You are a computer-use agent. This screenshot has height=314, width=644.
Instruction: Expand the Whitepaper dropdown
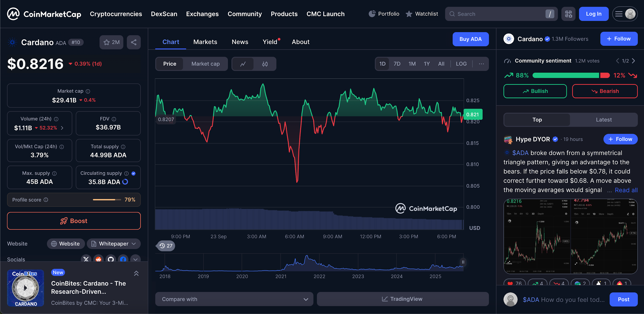[114, 244]
